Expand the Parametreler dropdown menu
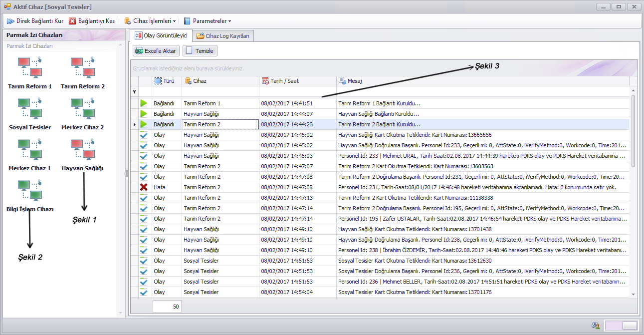 click(208, 21)
